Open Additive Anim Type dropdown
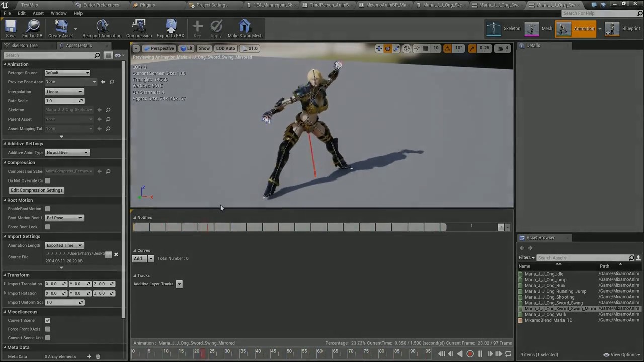The image size is (644, 362). (67, 153)
